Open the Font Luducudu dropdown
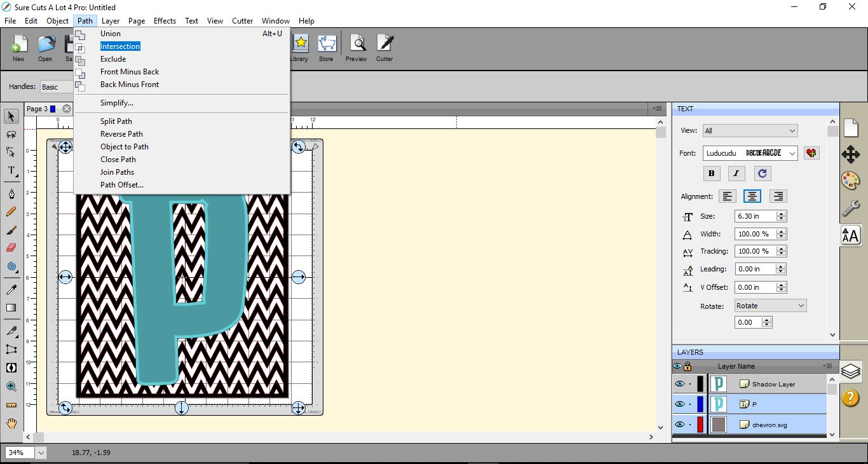Viewport: 868px width, 464px height. [750, 153]
